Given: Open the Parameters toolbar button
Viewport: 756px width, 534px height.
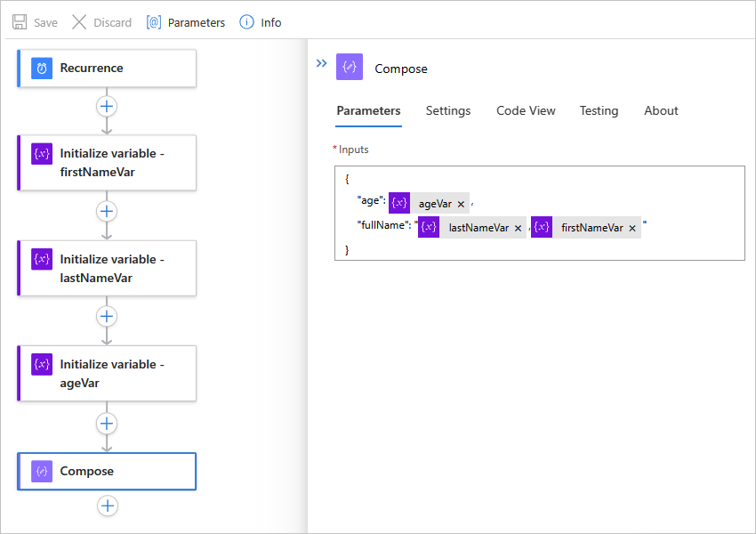Looking at the screenshot, I should (186, 22).
